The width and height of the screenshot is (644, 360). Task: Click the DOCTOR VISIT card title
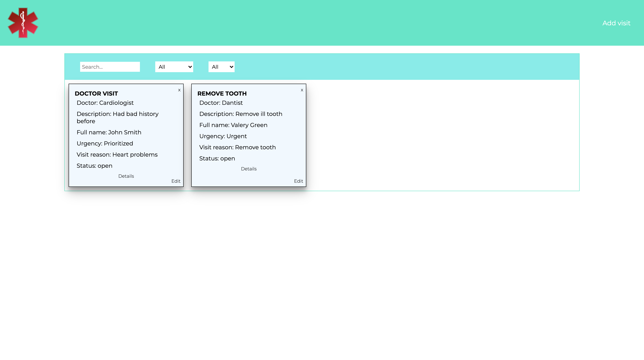pos(96,94)
